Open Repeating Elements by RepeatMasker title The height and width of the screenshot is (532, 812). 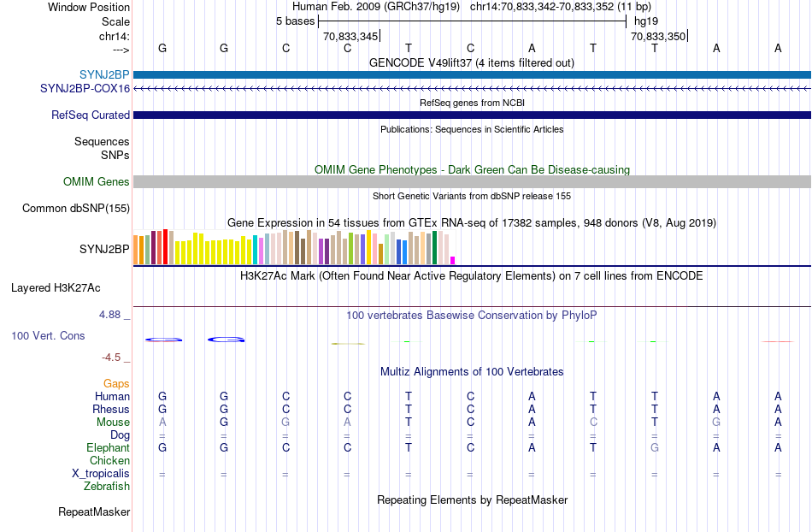coord(472,499)
